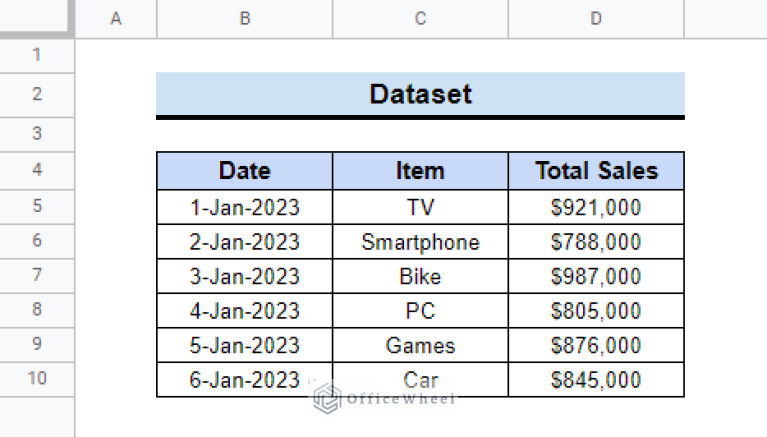Click the Dataset title cell
Screen dimensions: 767x437
coord(420,94)
